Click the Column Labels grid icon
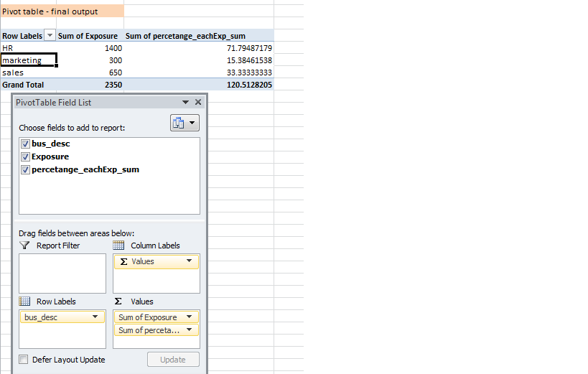The image size is (588, 374). (118, 246)
